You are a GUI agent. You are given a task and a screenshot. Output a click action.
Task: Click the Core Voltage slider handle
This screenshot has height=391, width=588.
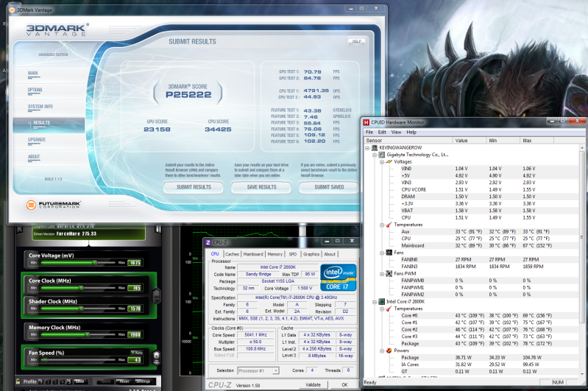click(94, 262)
